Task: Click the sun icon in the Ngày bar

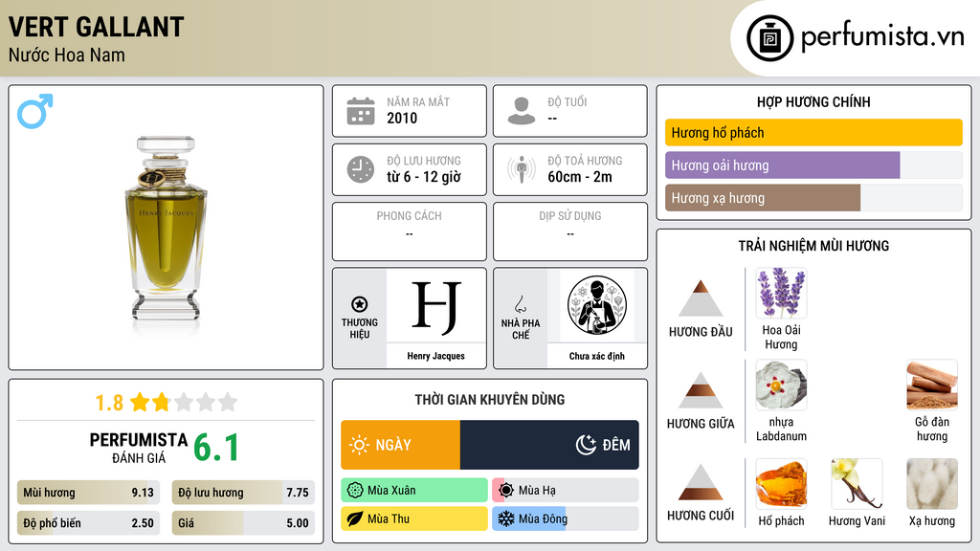Action: 359,445
